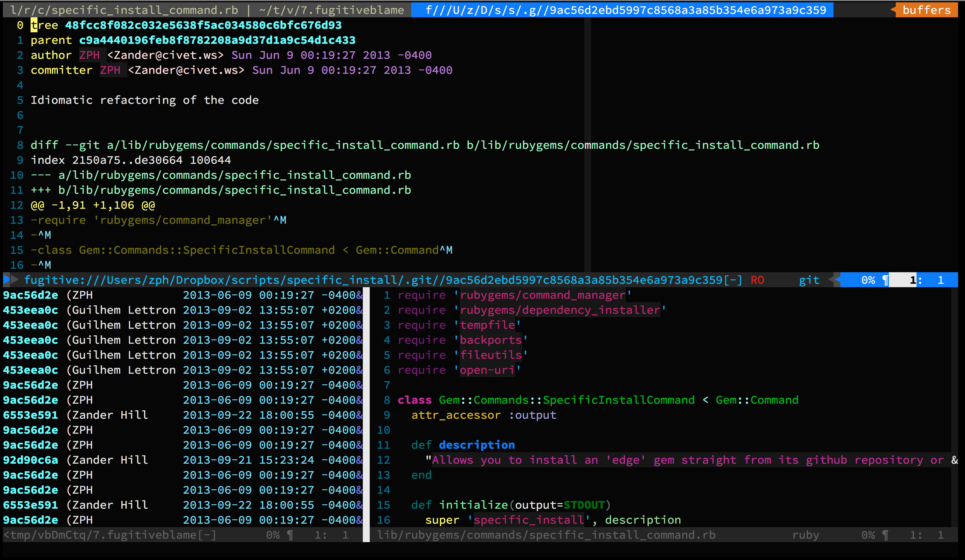Viewport: 965px width, 560px height.
Task: Click the 'diff --git' header line
Action: (x=425, y=145)
